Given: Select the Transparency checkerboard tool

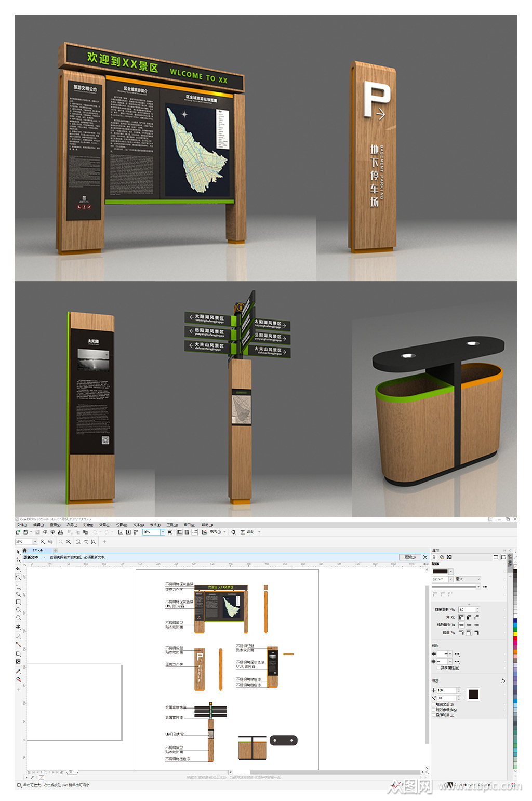Looking at the screenshot, I should 18,661.
